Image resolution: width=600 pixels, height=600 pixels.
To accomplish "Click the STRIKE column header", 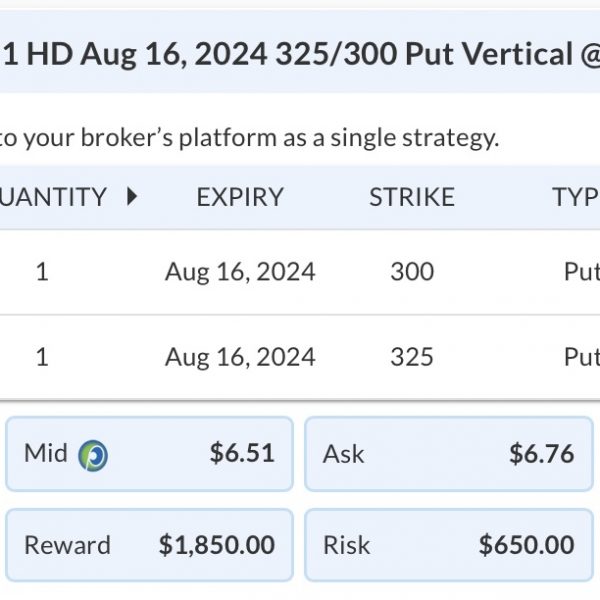I will tap(412, 197).
